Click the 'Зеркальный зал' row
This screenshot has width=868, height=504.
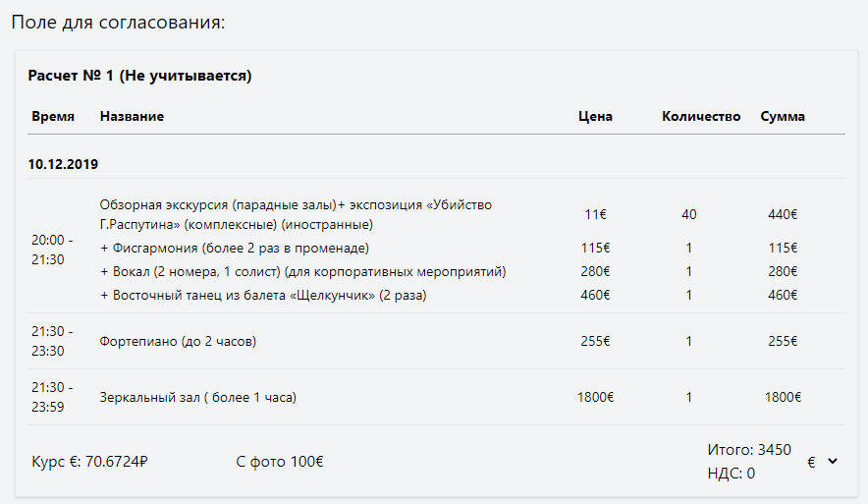coord(197,398)
